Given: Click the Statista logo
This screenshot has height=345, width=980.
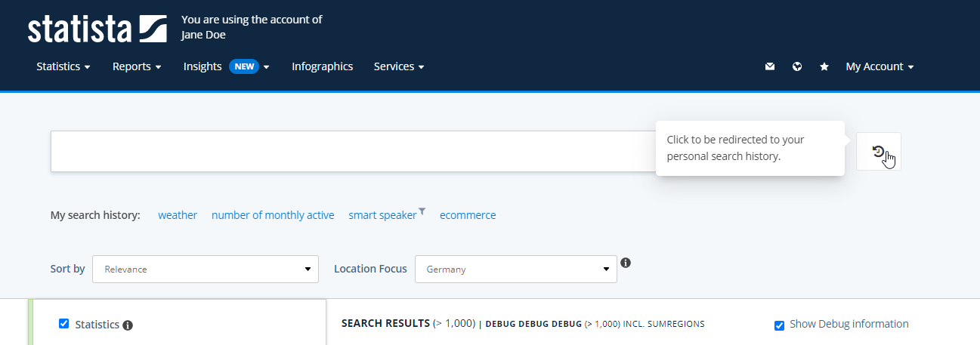Looking at the screenshot, I should tap(97, 29).
